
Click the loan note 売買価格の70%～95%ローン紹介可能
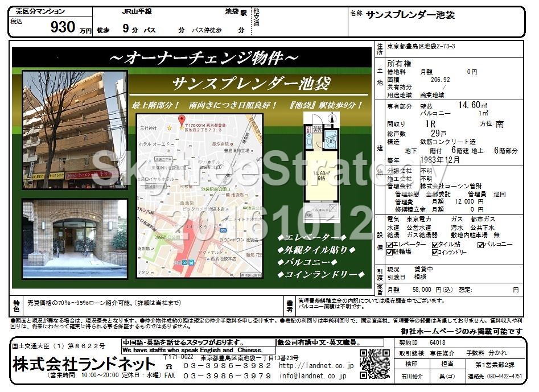point(104,303)
